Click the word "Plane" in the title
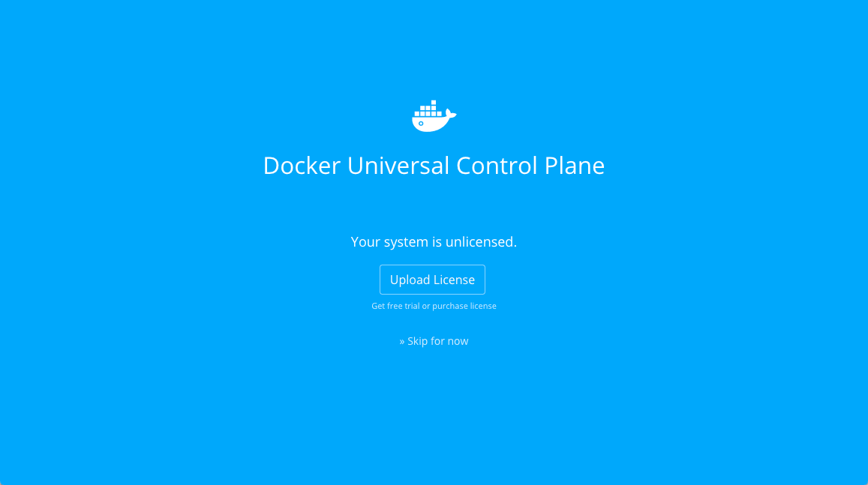This screenshot has width=868, height=485. pyautogui.click(x=575, y=166)
